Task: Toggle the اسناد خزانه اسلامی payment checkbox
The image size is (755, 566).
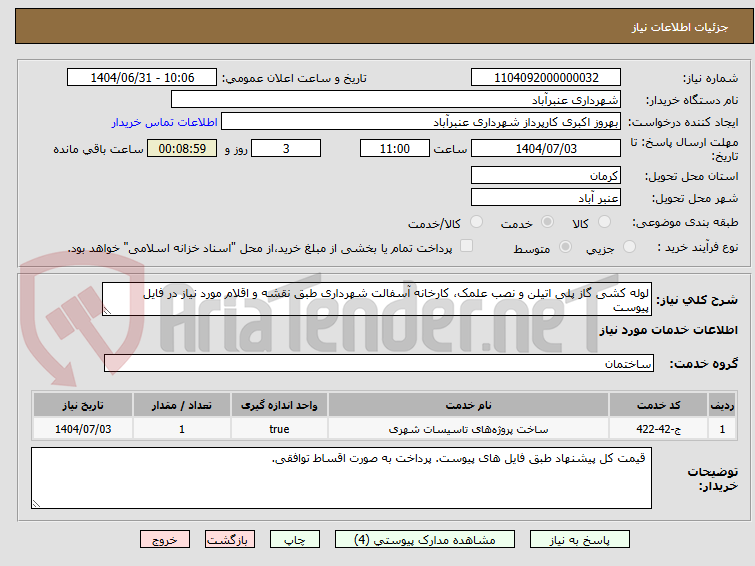Action: pyautogui.click(x=466, y=246)
